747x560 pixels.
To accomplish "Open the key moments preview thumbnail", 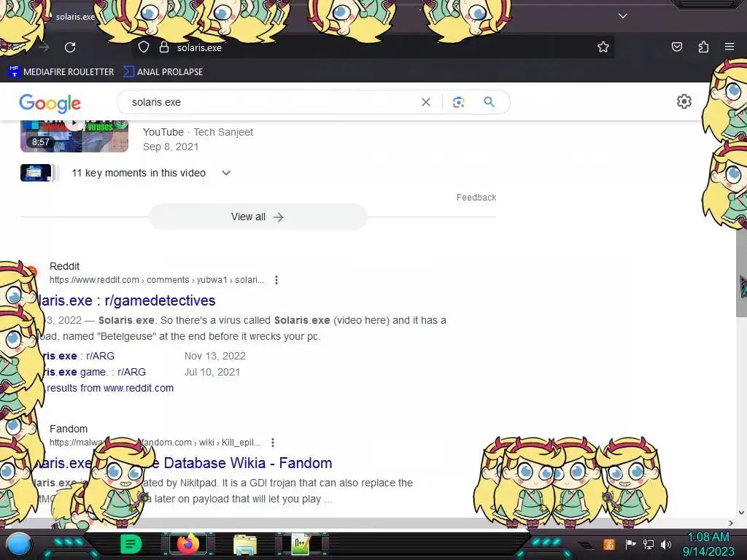I will tap(36, 173).
